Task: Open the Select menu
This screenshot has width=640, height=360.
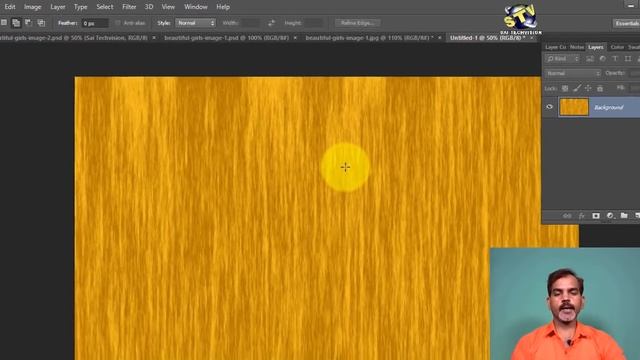Action: [104, 7]
